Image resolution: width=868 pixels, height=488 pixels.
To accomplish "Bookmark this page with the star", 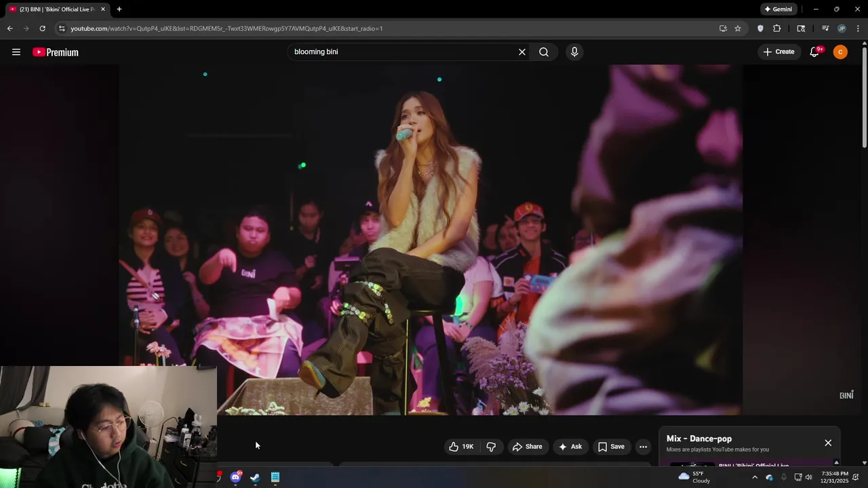I will click(738, 28).
